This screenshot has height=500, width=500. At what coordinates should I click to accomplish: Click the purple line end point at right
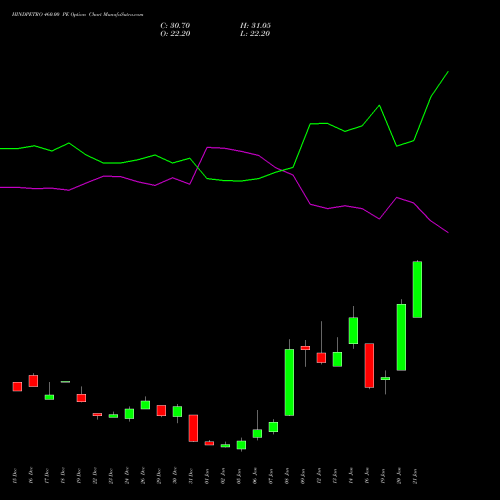pyautogui.click(x=448, y=233)
